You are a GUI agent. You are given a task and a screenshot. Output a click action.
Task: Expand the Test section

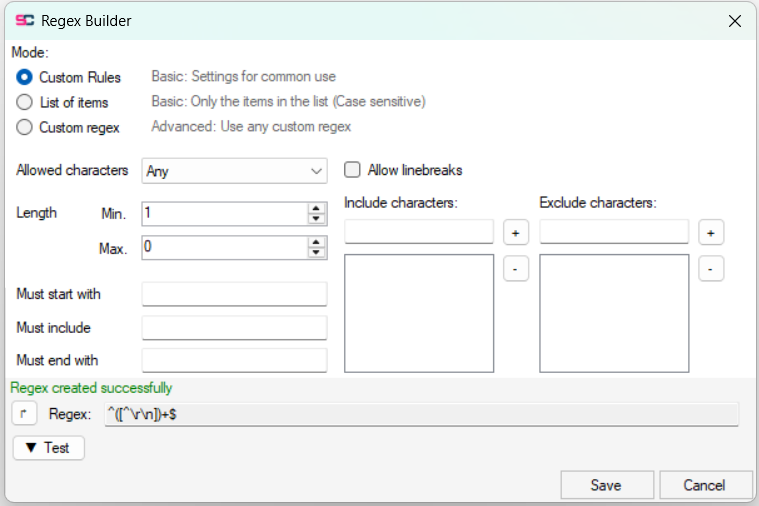[48, 448]
